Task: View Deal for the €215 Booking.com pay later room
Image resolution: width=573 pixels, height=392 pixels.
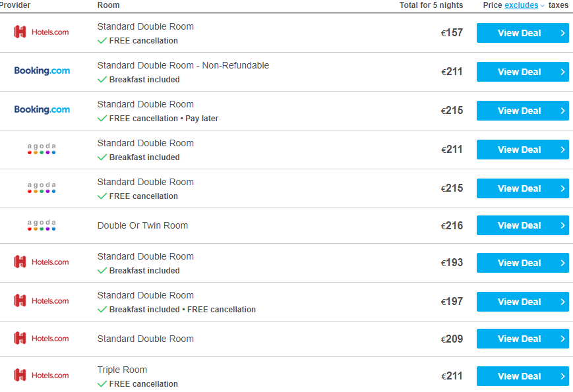Action: [523, 111]
